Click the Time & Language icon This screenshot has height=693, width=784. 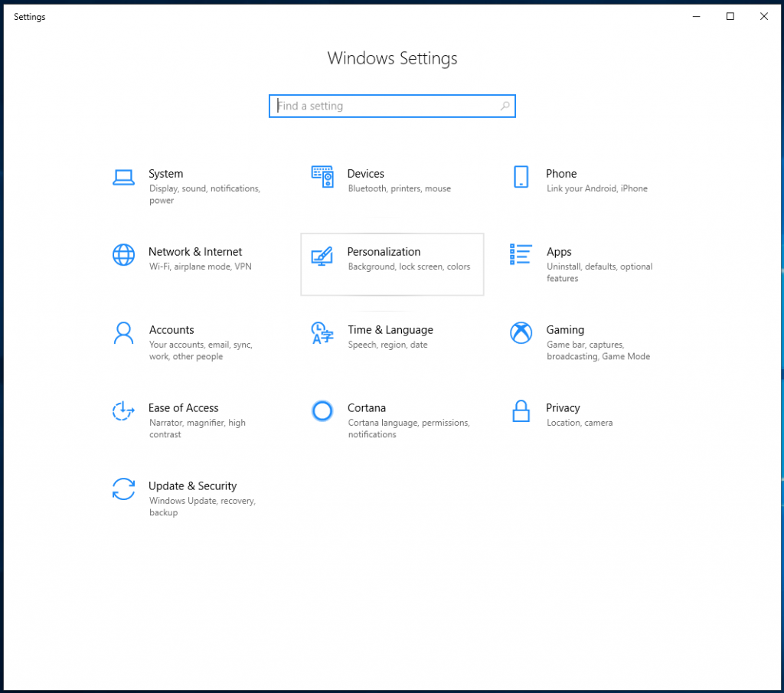[x=322, y=333]
